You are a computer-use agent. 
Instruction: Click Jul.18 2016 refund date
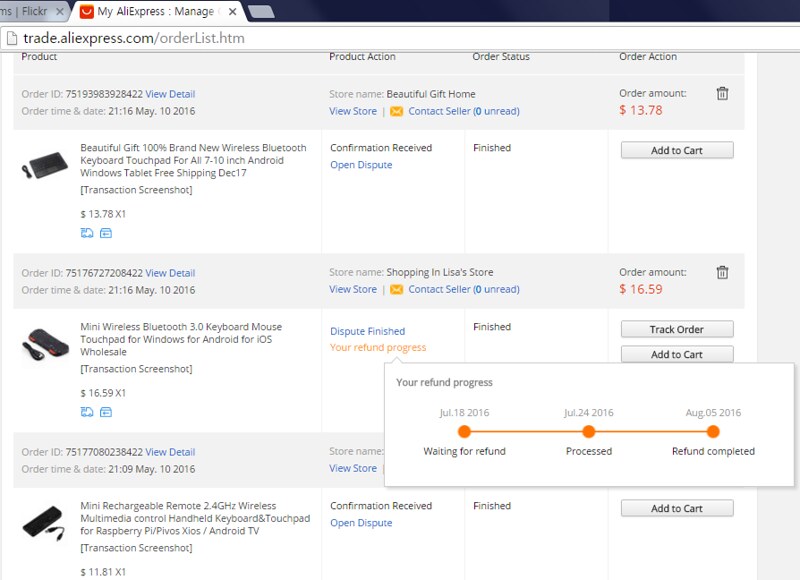[x=464, y=413]
